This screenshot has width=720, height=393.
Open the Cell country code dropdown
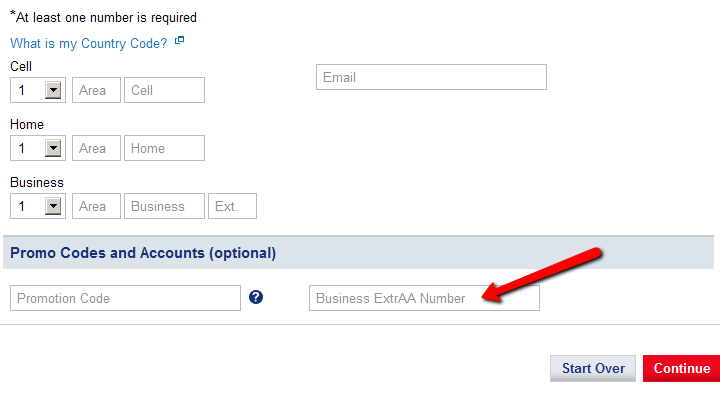point(53,90)
